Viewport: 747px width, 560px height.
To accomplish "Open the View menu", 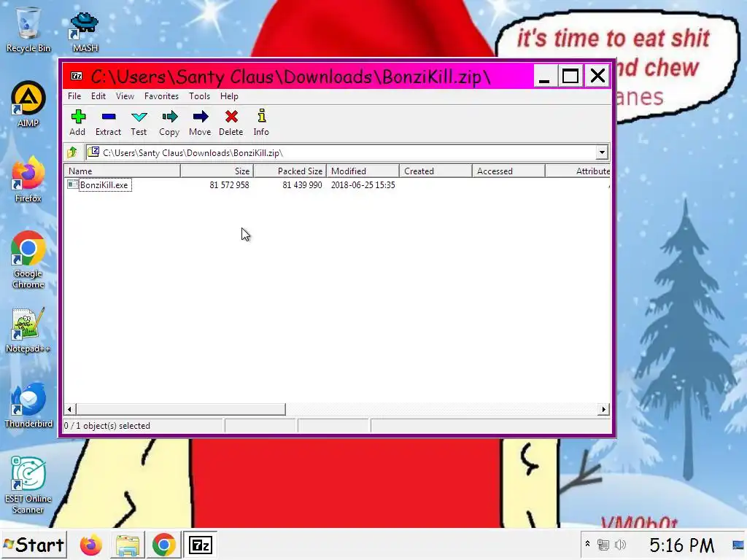I will point(125,96).
